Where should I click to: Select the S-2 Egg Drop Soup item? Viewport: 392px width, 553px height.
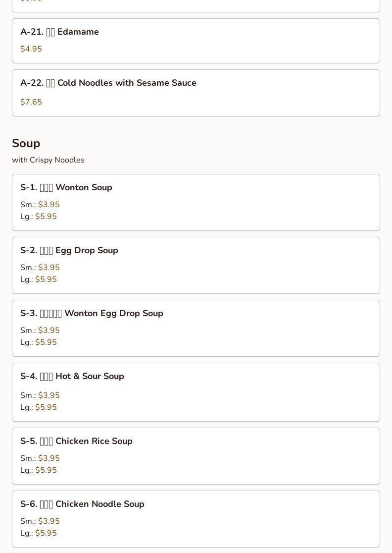pos(69,250)
